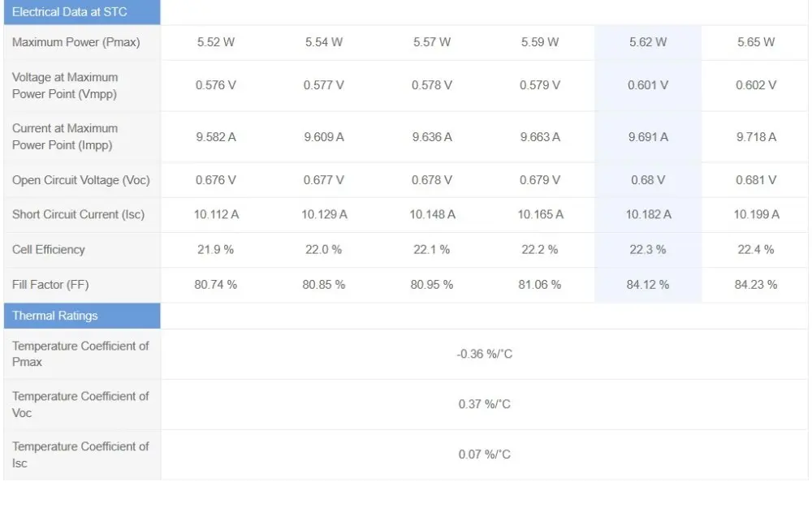Screen dimensions: 812x512
Task: Click the 80.74 % fill factor value
Action: coord(215,285)
